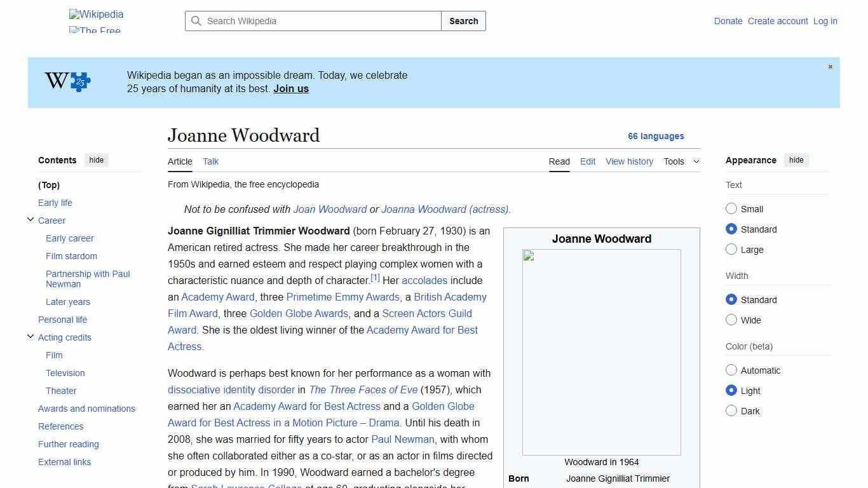Select the Small text size option

point(731,208)
